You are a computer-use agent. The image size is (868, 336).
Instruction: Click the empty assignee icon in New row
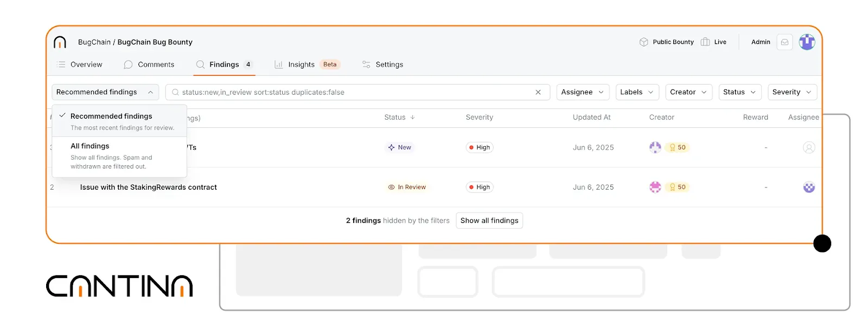pos(809,147)
